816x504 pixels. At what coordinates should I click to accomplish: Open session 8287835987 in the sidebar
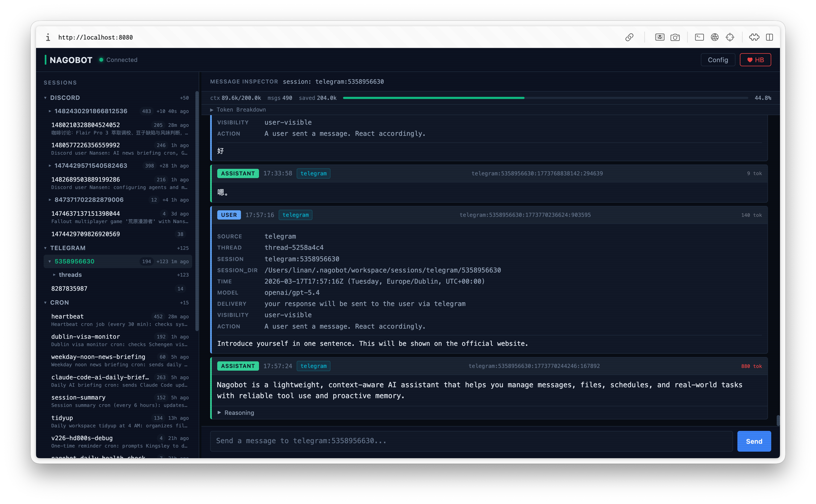point(69,288)
